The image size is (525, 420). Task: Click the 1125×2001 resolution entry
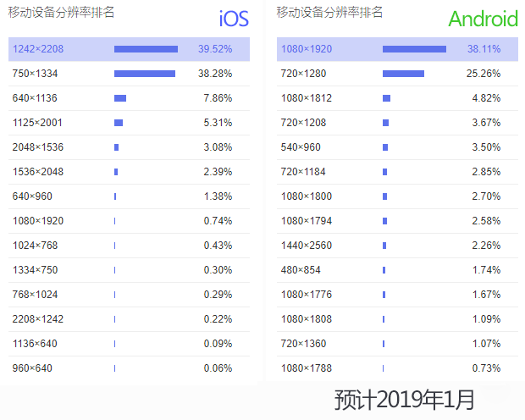click(x=38, y=123)
